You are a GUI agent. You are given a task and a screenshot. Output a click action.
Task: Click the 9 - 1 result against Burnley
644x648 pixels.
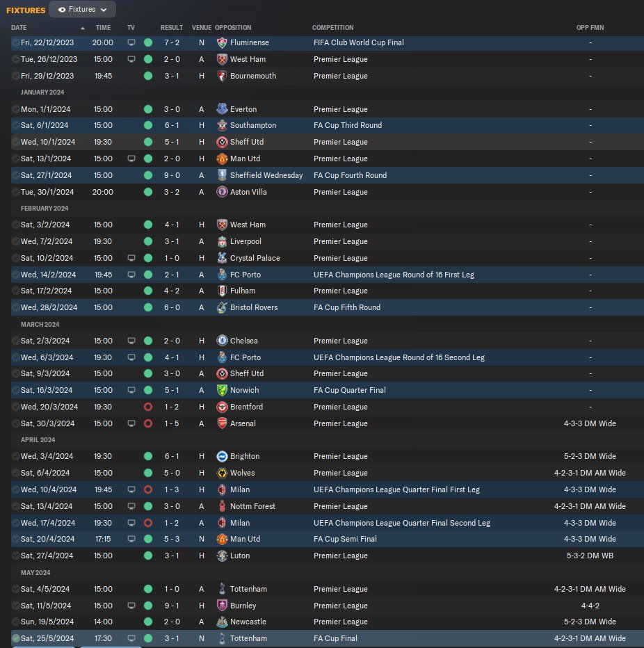tap(172, 606)
